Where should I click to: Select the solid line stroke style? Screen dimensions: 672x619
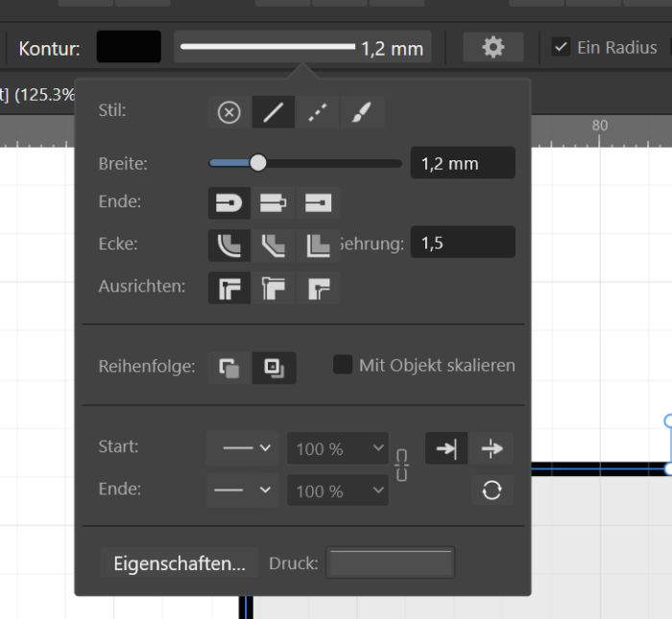point(274,112)
